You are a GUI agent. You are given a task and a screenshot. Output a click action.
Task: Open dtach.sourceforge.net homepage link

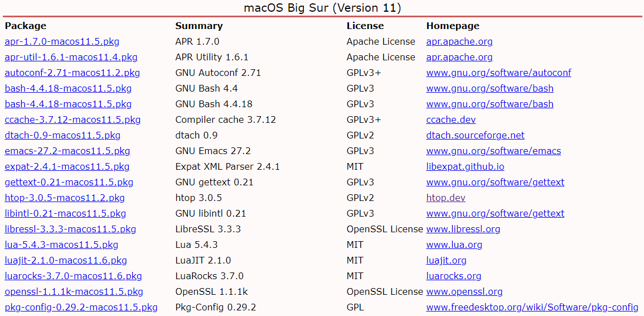[475, 136]
